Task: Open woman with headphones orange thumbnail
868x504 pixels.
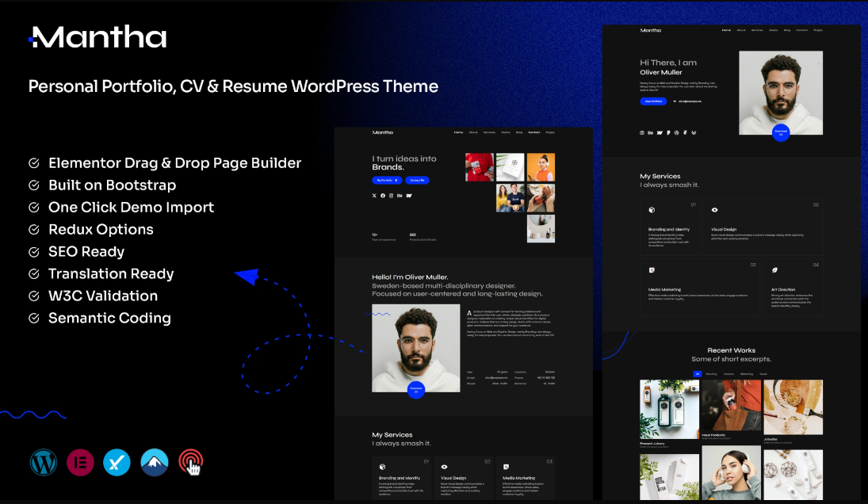Action: click(541, 167)
